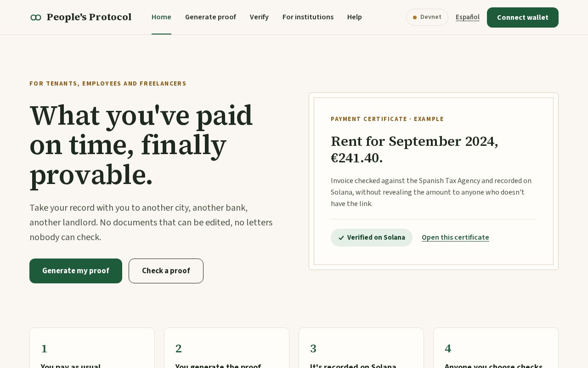Select step 4 Anyone you choose checks card

point(496,348)
